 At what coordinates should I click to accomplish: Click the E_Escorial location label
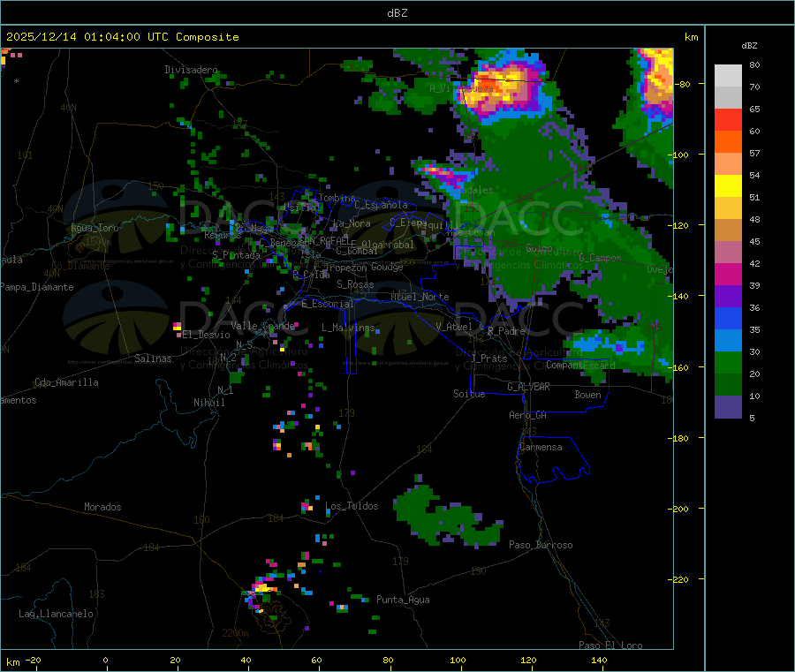point(327,304)
